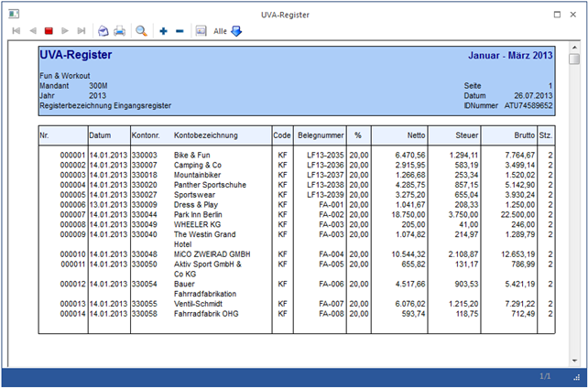Print the UVA-Register report
The width and height of the screenshot is (588, 388).
[119, 30]
